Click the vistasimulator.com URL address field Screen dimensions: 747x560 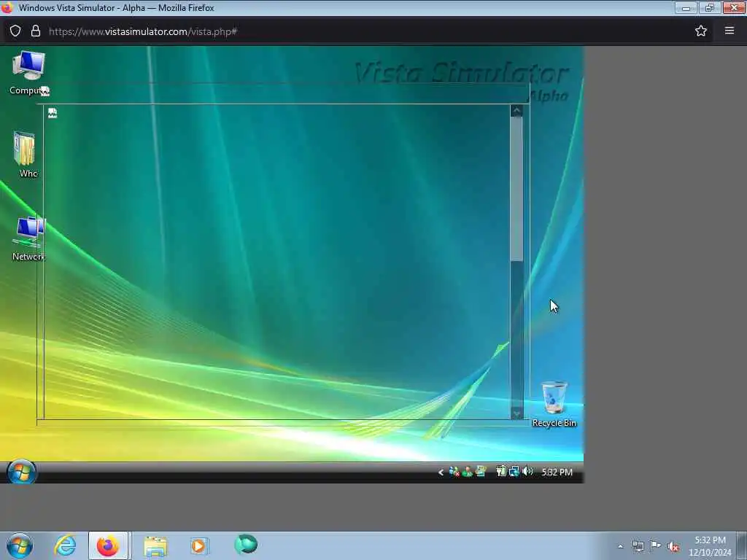[362, 31]
